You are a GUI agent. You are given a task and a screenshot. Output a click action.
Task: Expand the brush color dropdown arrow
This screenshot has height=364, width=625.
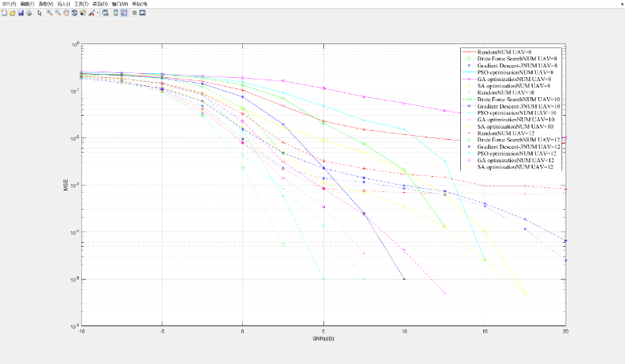[97, 13]
